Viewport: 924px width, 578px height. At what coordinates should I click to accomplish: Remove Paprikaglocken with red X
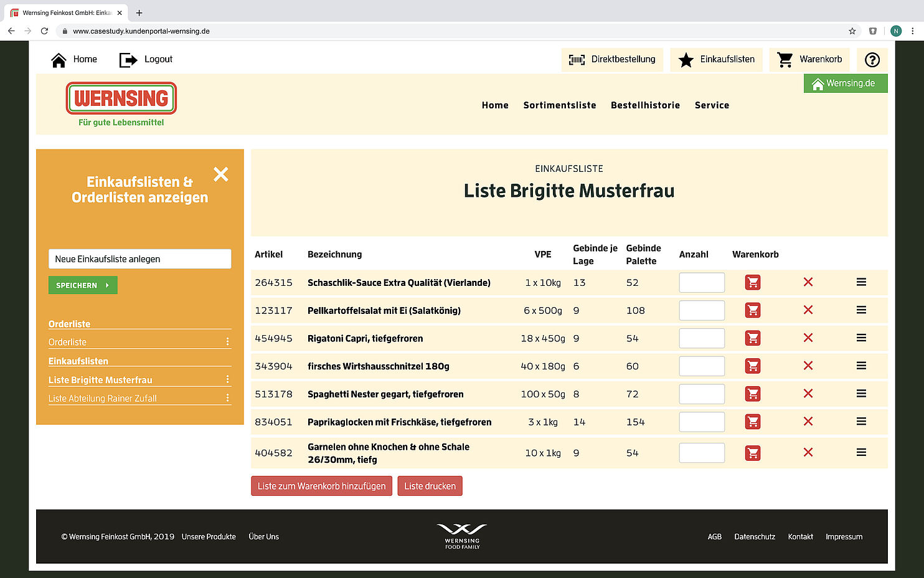point(808,422)
